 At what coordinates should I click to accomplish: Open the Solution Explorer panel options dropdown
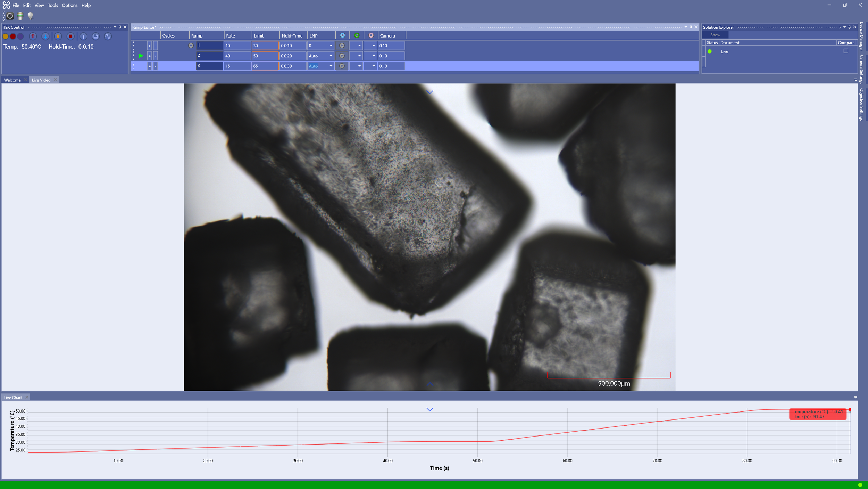pos(844,27)
